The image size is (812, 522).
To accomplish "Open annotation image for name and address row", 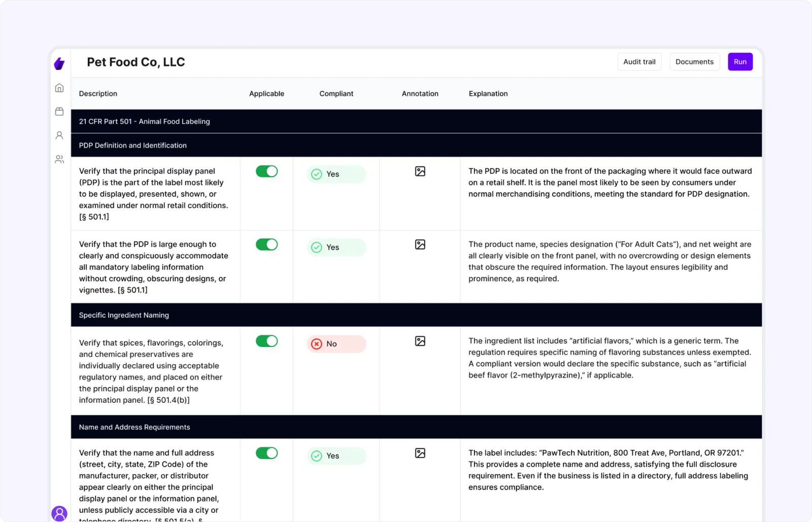I will [x=420, y=453].
